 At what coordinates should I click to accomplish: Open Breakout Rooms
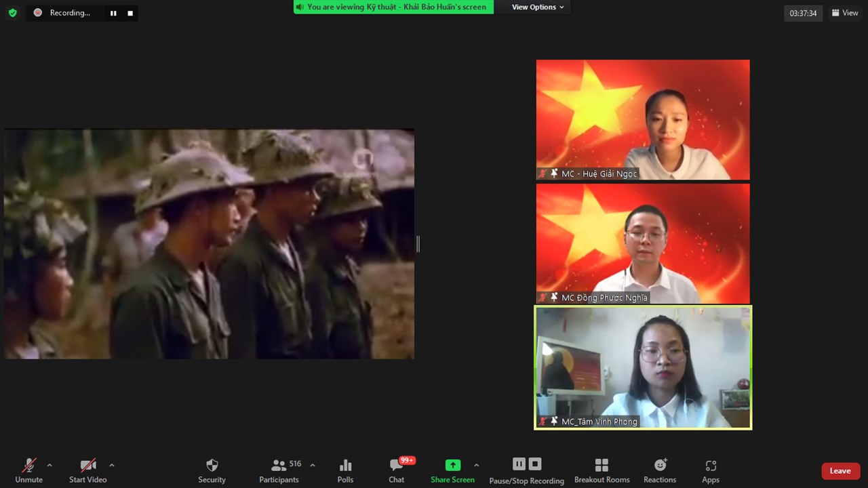(x=602, y=470)
